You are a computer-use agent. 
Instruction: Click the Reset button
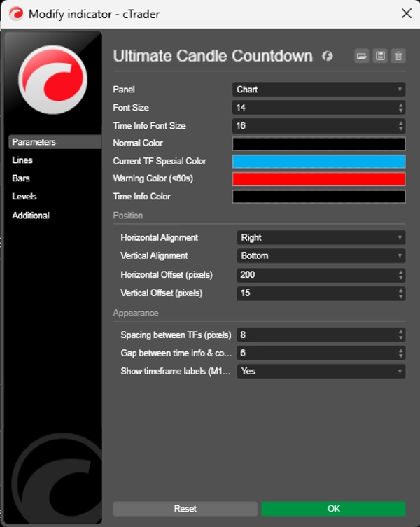pos(185,509)
